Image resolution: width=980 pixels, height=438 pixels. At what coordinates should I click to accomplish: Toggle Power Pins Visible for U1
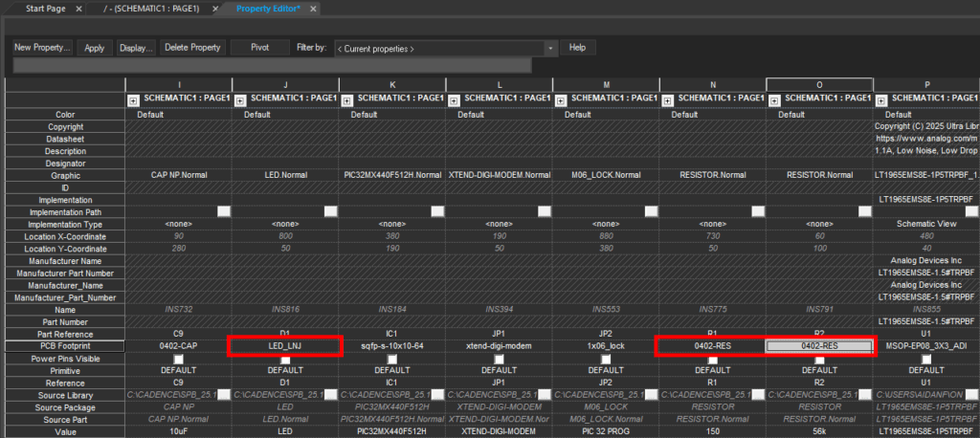click(x=926, y=360)
